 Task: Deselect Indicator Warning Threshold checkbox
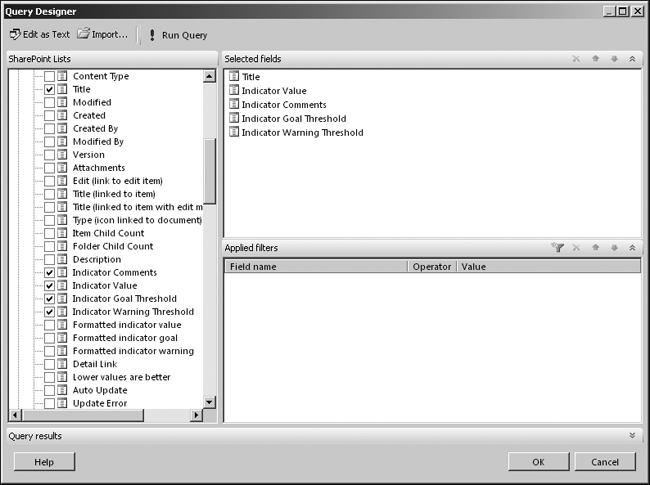pos(49,312)
